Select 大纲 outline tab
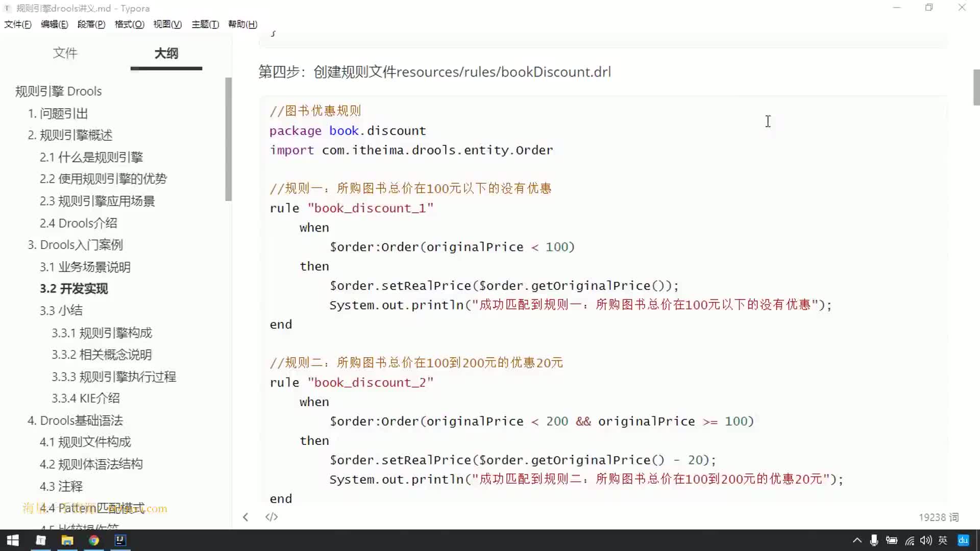The image size is (980, 551). [166, 53]
